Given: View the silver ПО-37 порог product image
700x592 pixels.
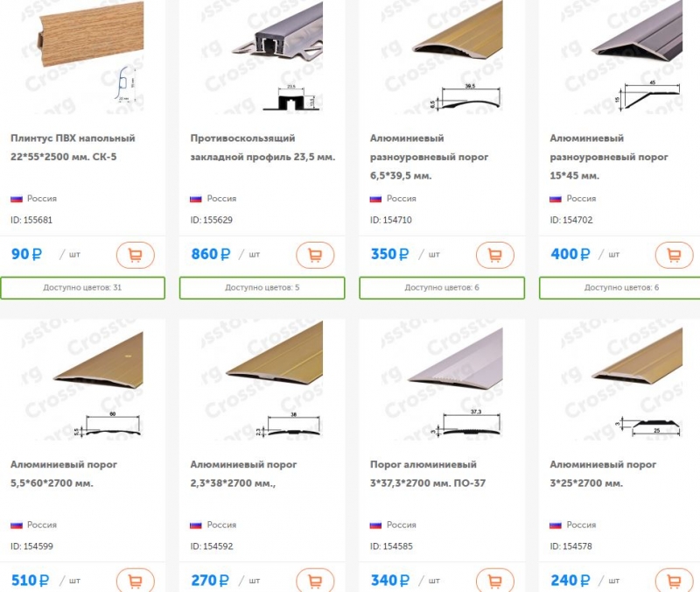Looking at the screenshot, I should (442, 382).
